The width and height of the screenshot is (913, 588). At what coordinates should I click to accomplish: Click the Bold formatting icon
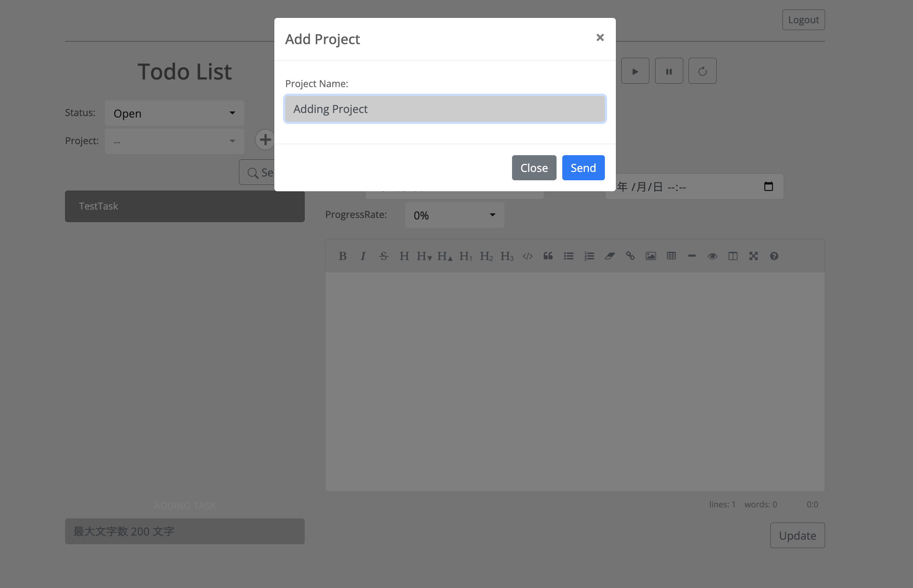342,256
